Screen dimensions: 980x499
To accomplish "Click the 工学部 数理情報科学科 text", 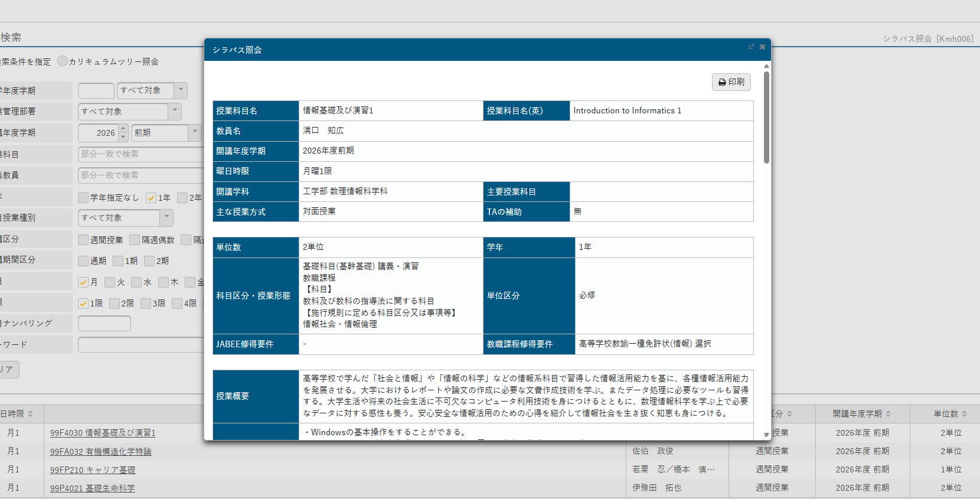I will 345,191.
